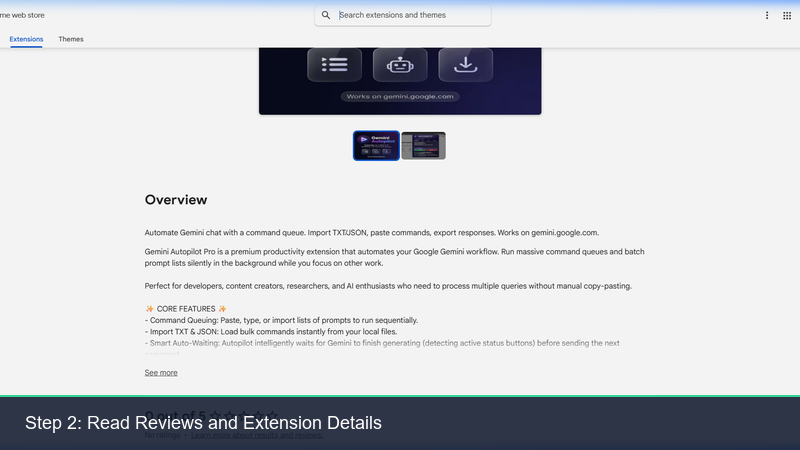The image size is (800, 450).
Task: Click the 'me web store' title text
Action: pyautogui.click(x=22, y=15)
